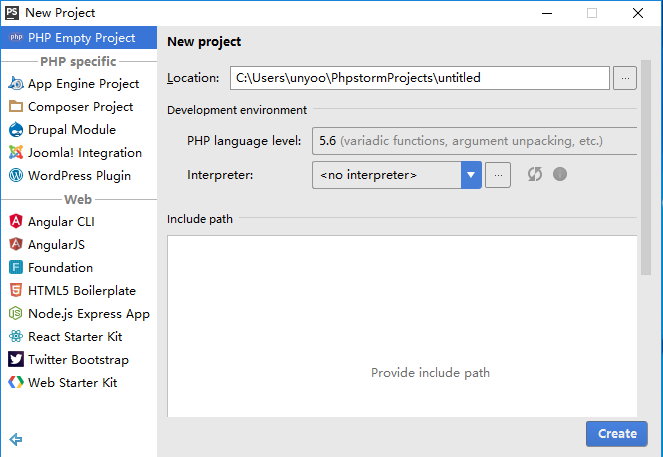Select Node.js Express App project type

(79, 313)
